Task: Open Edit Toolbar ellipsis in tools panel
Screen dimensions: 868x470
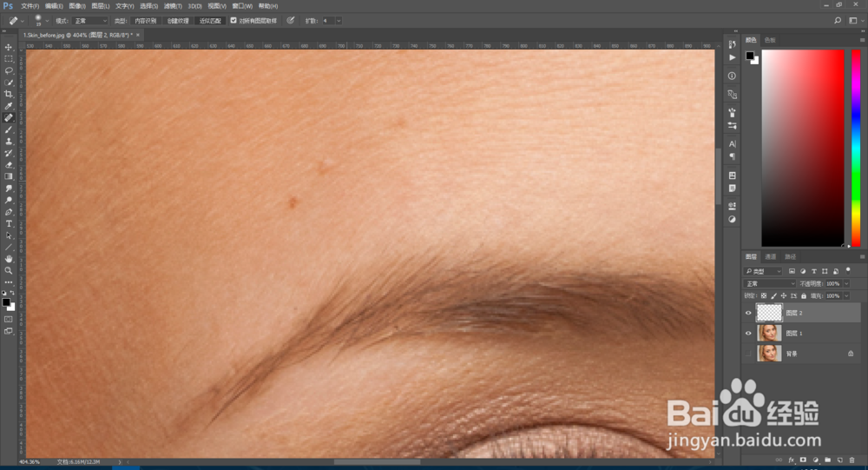Action: pos(9,282)
